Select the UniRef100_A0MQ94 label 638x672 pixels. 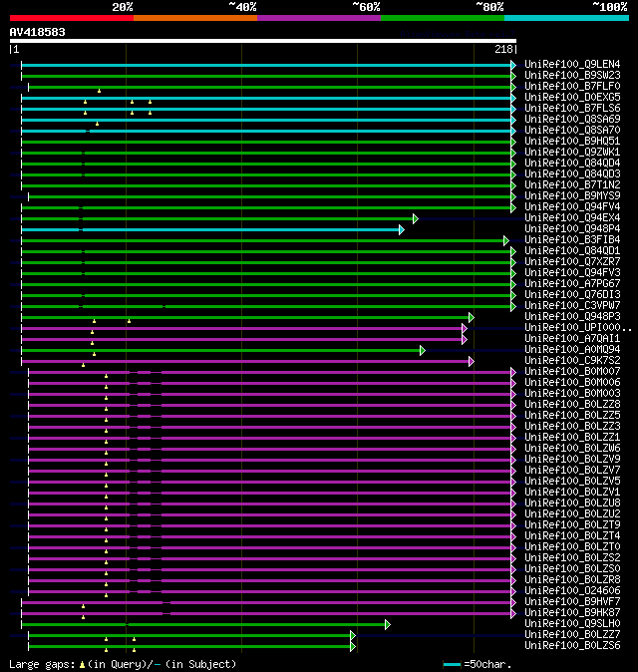(572, 350)
